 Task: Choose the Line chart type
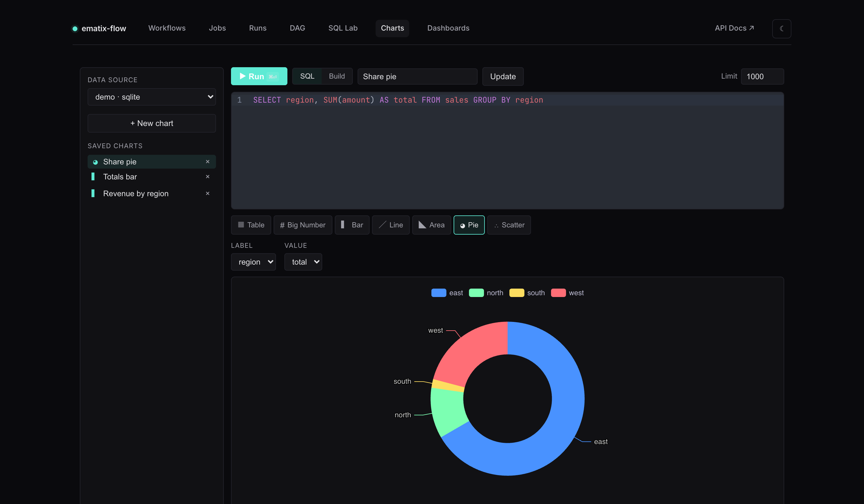tap(391, 225)
